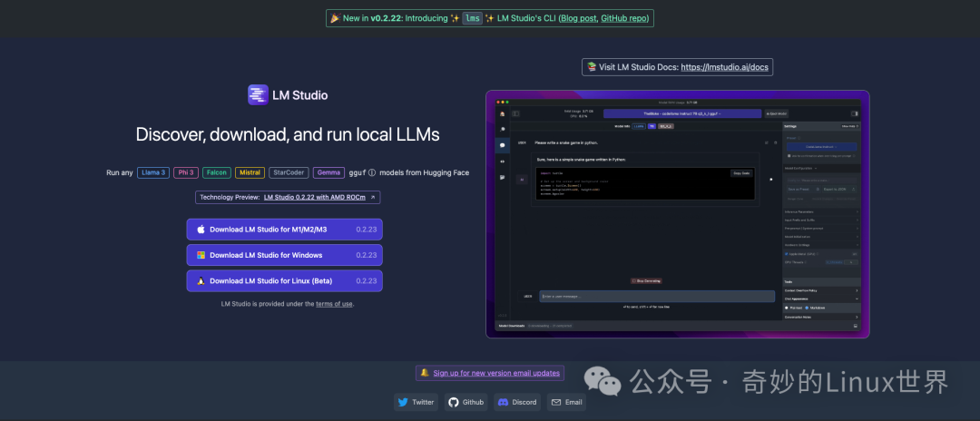The image size is (980, 421).
Task: Click the lms code badge in banner
Action: [473, 18]
